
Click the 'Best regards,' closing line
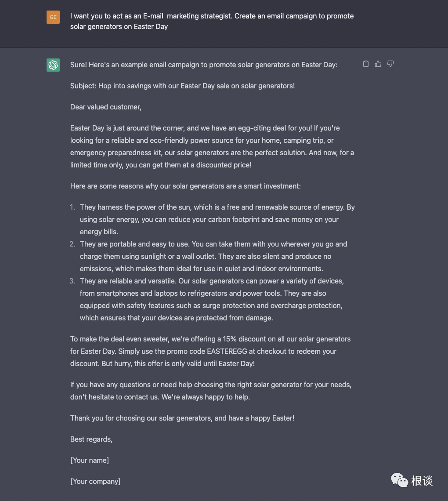point(91,439)
